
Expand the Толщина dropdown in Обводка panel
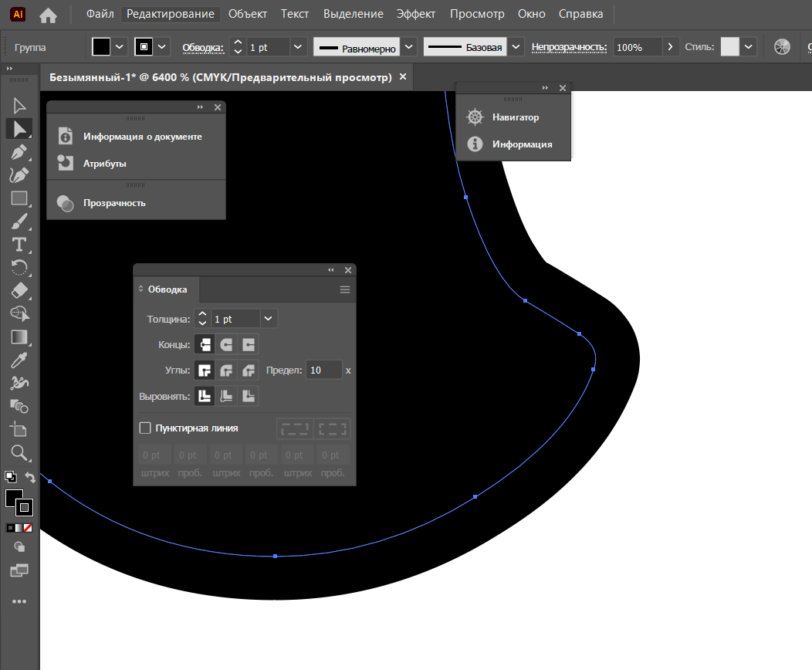coord(268,319)
